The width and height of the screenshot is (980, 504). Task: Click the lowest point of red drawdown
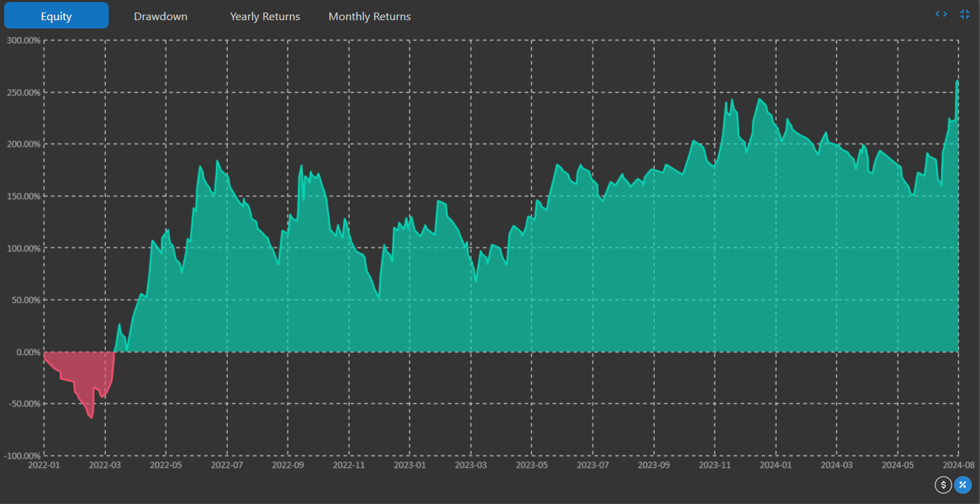(x=91, y=417)
